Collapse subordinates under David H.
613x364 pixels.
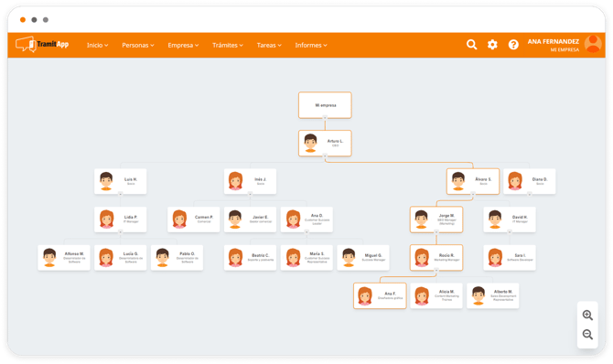tap(510, 232)
